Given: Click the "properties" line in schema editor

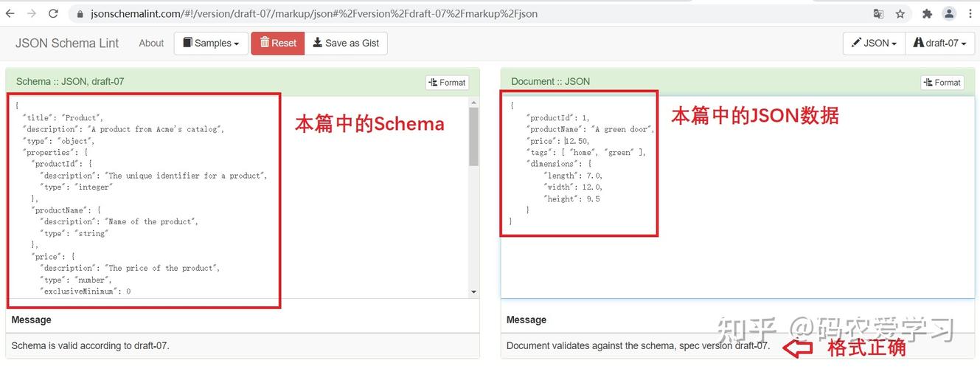Looking at the screenshot, I should pyautogui.click(x=55, y=153).
